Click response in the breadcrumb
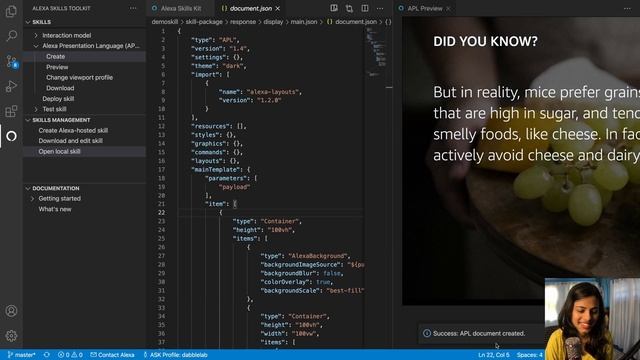This screenshot has height=360, width=640. [x=243, y=22]
